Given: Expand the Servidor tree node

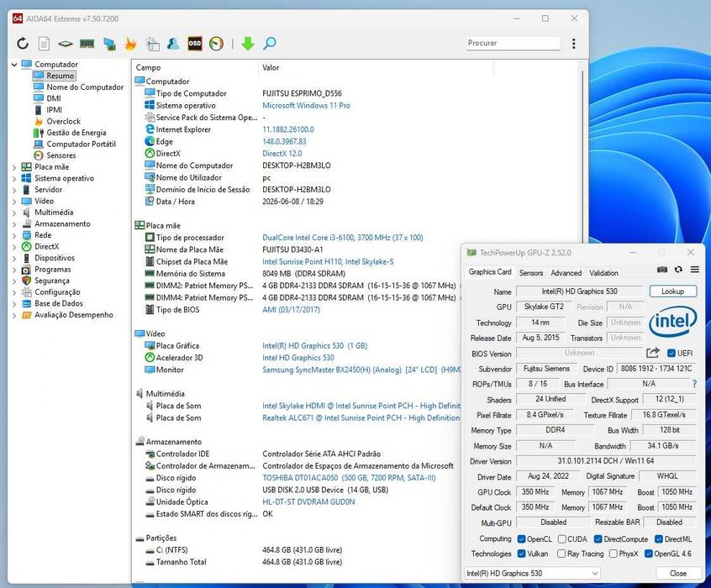Looking at the screenshot, I should (x=14, y=190).
